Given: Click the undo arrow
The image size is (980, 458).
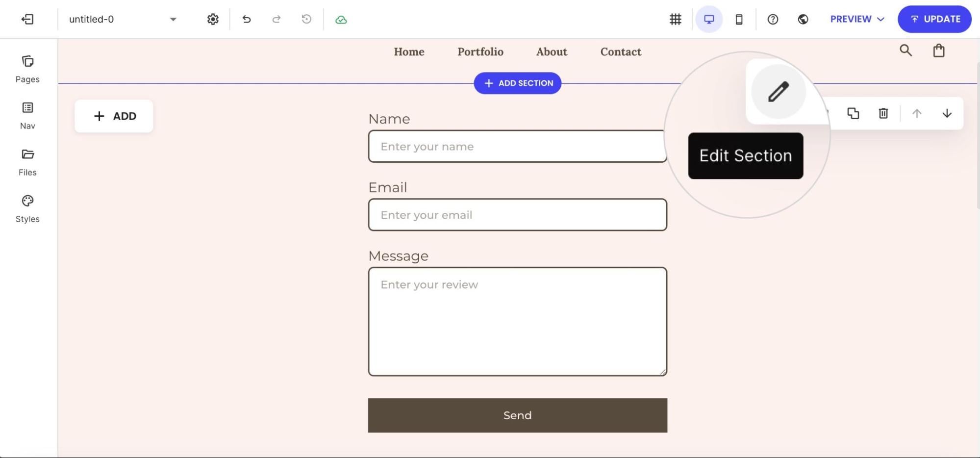Looking at the screenshot, I should tap(247, 19).
